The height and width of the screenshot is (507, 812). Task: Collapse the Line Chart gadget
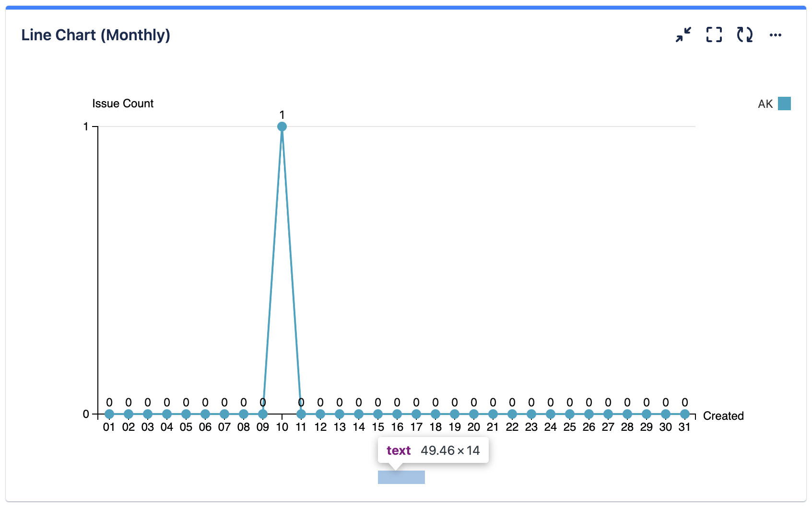(x=683, y=35)
